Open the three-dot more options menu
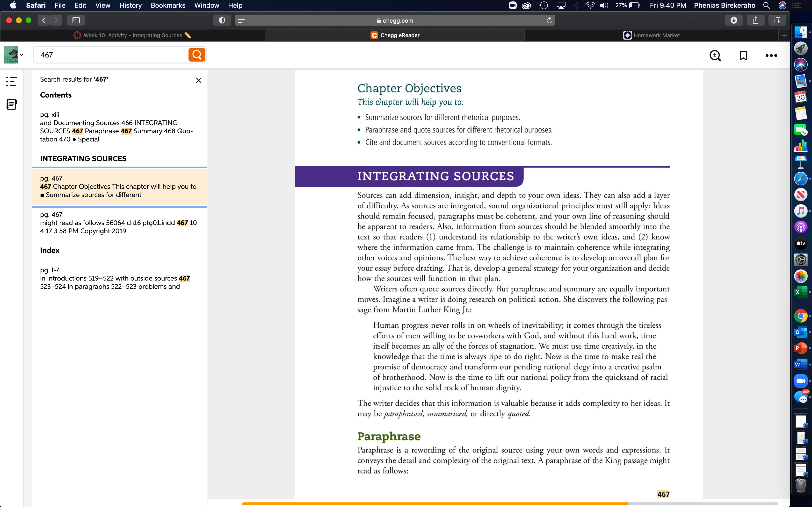Screen dimensions: 812x507 click(x=771, y=56)
